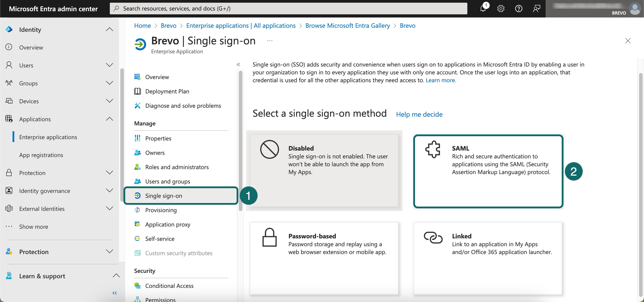Screen dimensions: 644x302
Task: Open Provisioning in Manage menu
Action: click(x=161, y=210)
